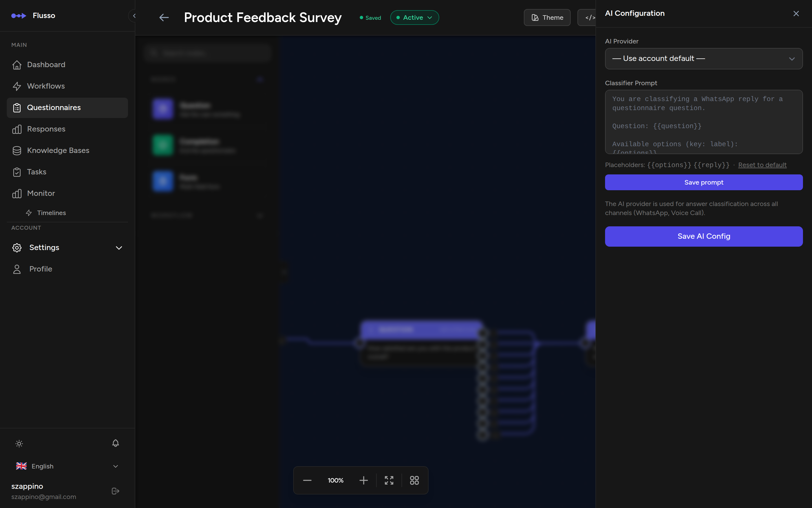Fit the canvas to screen

[389, 480]
